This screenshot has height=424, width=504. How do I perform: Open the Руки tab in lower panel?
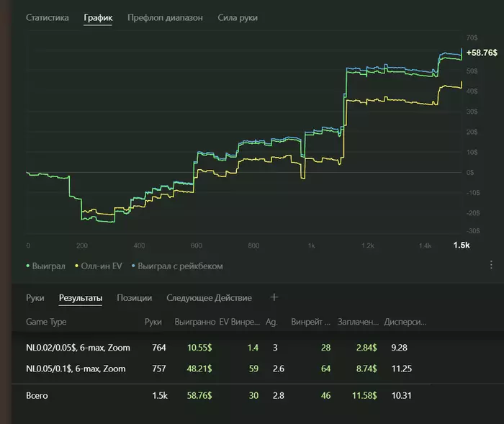35,298
